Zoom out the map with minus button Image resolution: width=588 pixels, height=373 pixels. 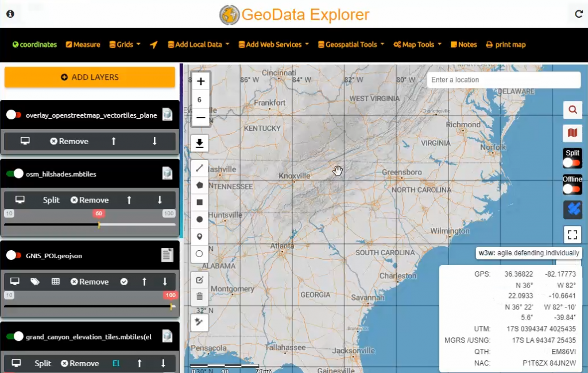(200, 117)
